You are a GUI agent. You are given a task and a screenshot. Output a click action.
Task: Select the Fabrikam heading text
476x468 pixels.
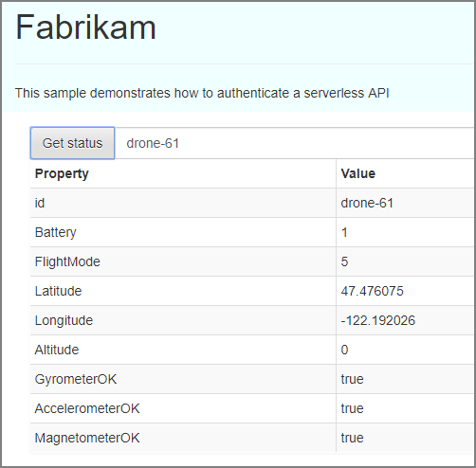85,27
